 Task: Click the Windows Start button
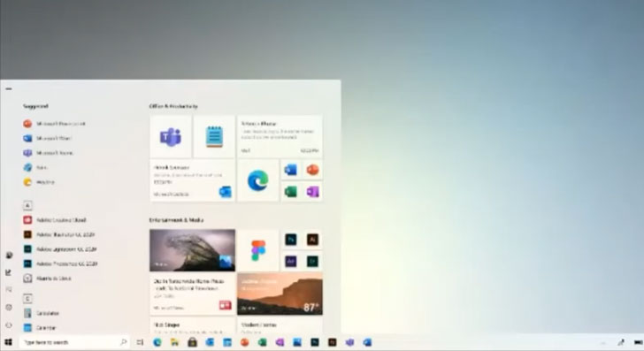[x=8, y=342]
